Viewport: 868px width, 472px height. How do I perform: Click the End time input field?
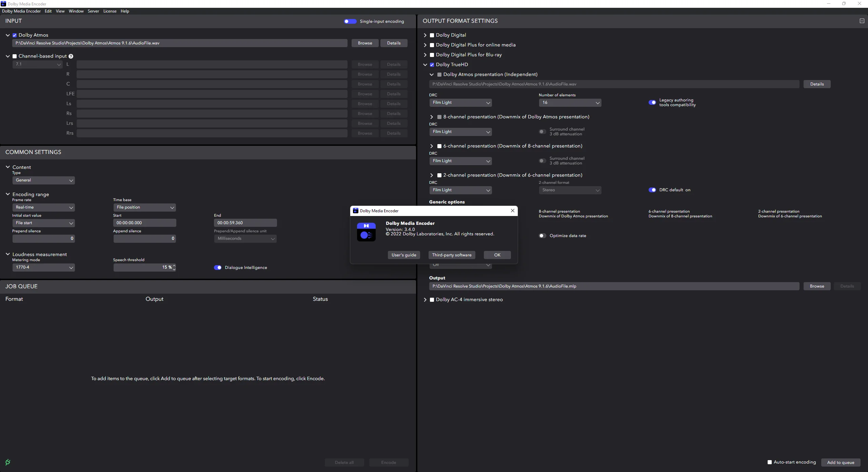(245, 223)
